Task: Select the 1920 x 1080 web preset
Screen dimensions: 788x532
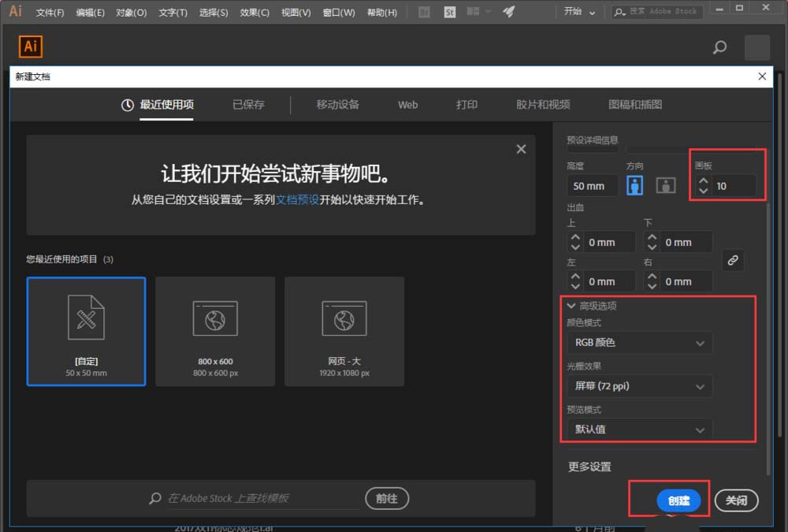Action: (x=344, y=331)
